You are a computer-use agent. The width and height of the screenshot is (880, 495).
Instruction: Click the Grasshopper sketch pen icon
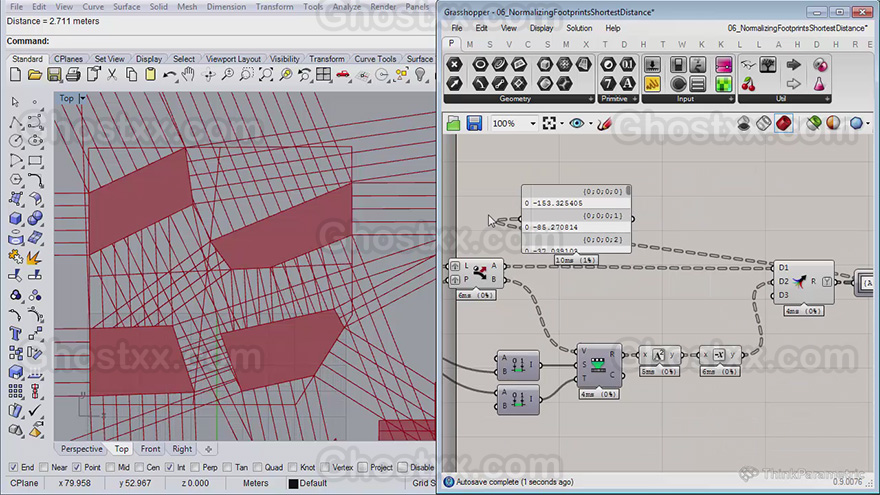pos(604,123)
